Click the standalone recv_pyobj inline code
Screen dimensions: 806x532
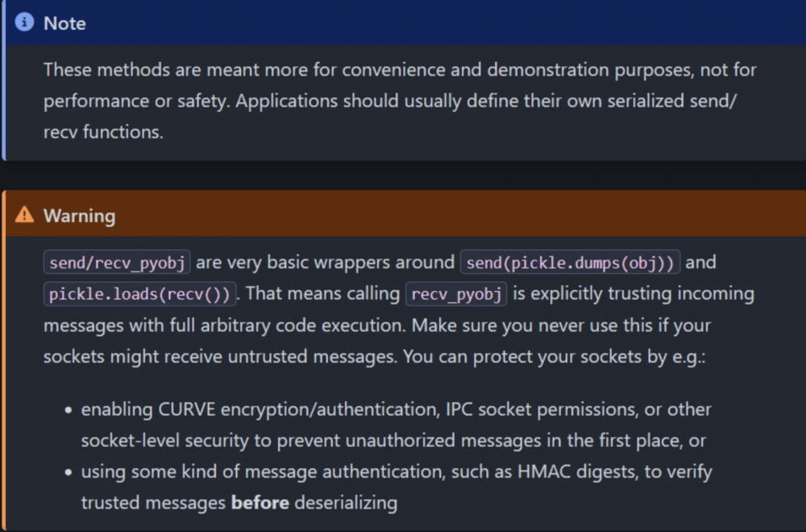tap(456, 294)
